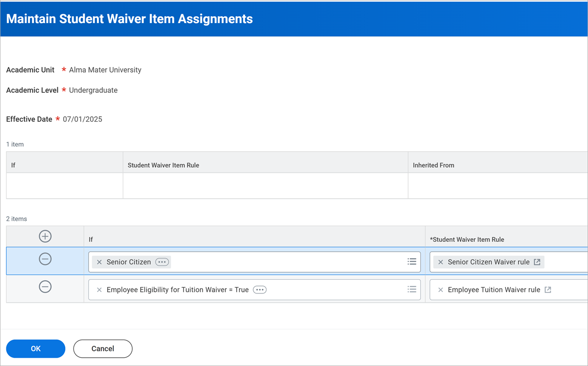The height and width of the screenshot is (366, 588).
Task: Click the Inherited From column header
Action: pyautogui.click(x=434, y=165)
